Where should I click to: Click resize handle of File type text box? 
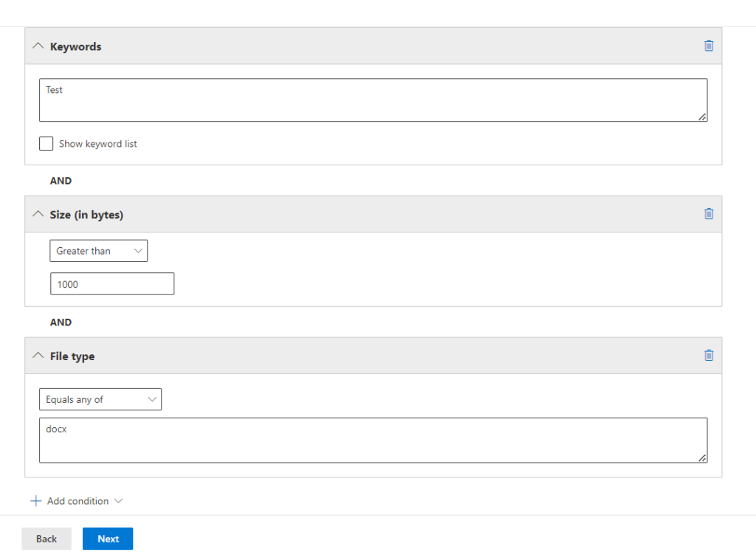[x=702, y=458]
